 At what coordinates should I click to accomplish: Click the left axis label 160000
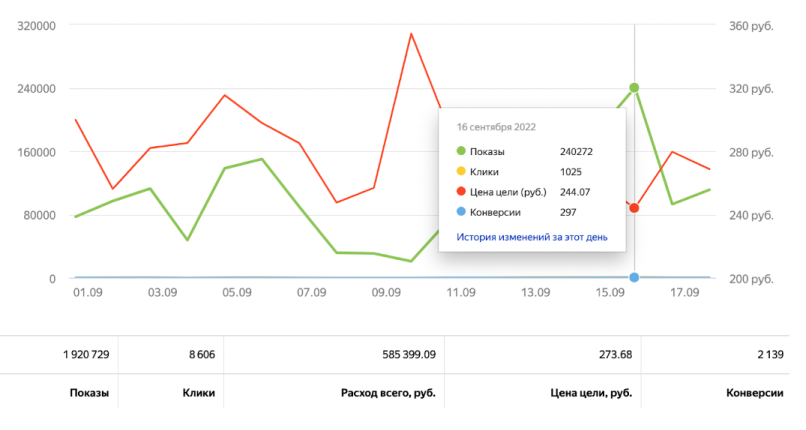click(x=36, y=153)
